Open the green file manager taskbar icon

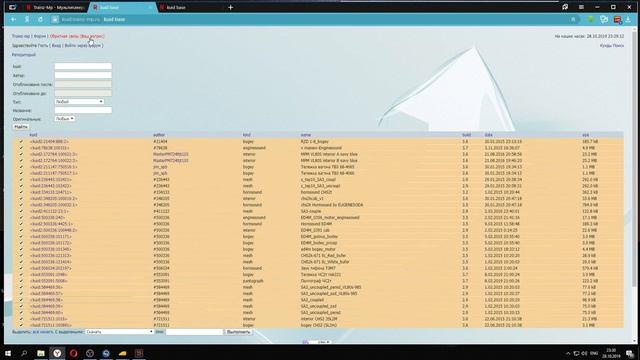[x=41, y=353]
